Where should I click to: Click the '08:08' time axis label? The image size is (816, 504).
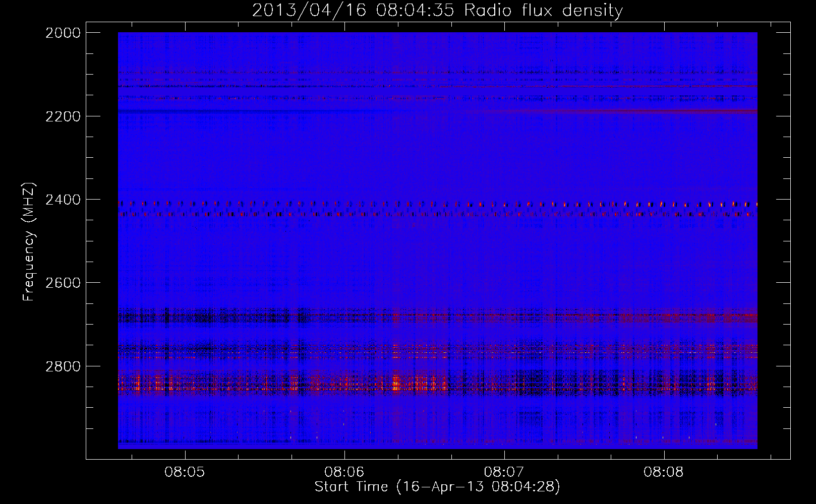664,472
